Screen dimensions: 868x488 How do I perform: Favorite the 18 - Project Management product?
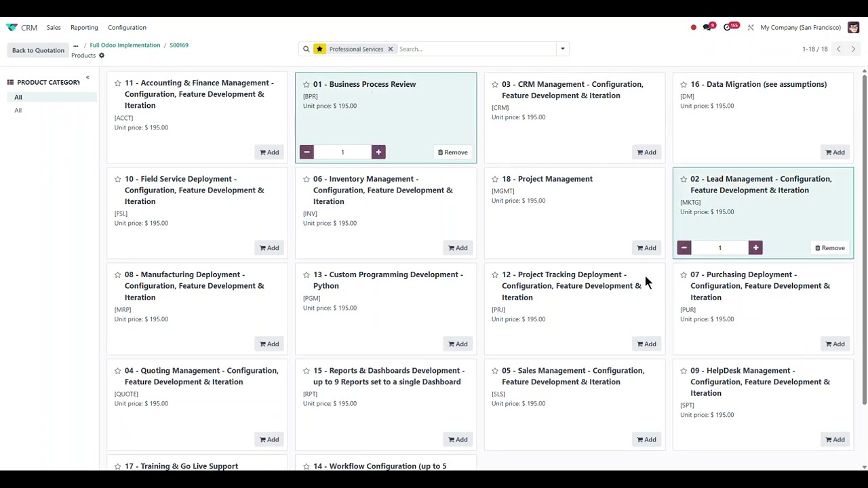495,179
